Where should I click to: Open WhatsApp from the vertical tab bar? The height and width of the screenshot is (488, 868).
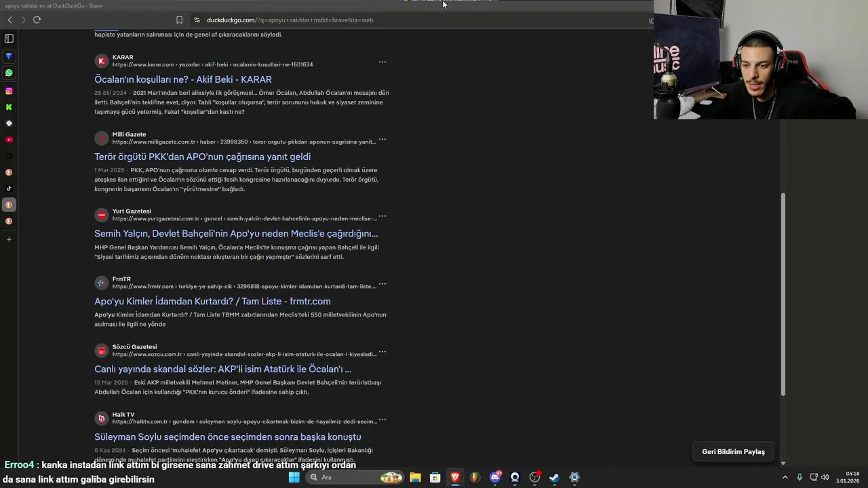(9, 73)
